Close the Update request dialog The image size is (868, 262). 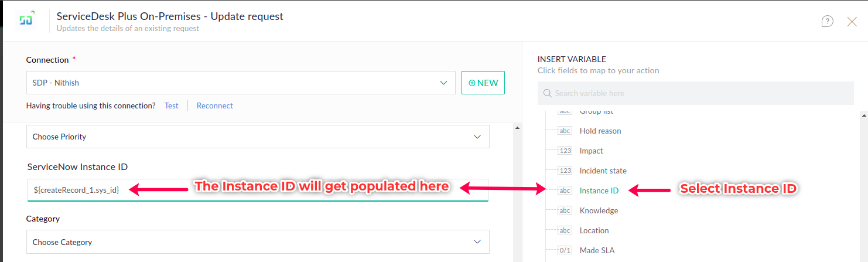(852, 22)
